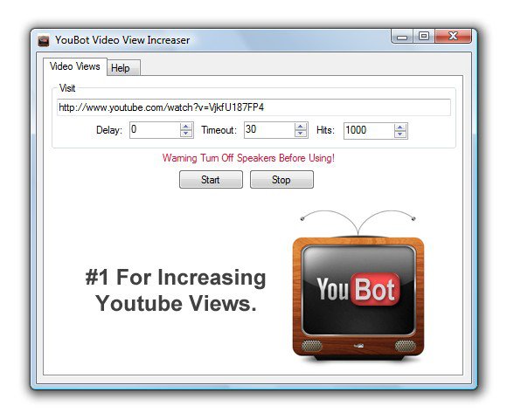Click inside the Timeout number field
The height and width of the screenshot is (420, 514).
point(269,130)
